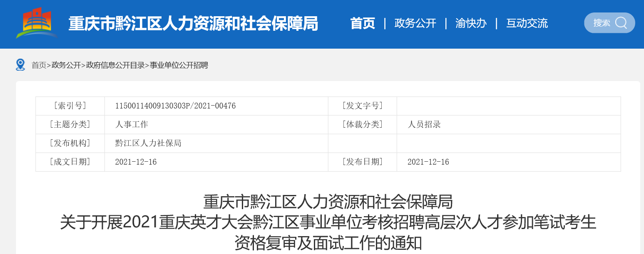Screen dimensions: 644x254
Task: Click the [成文日期] label cell
Action: click(x=70, y=162)
